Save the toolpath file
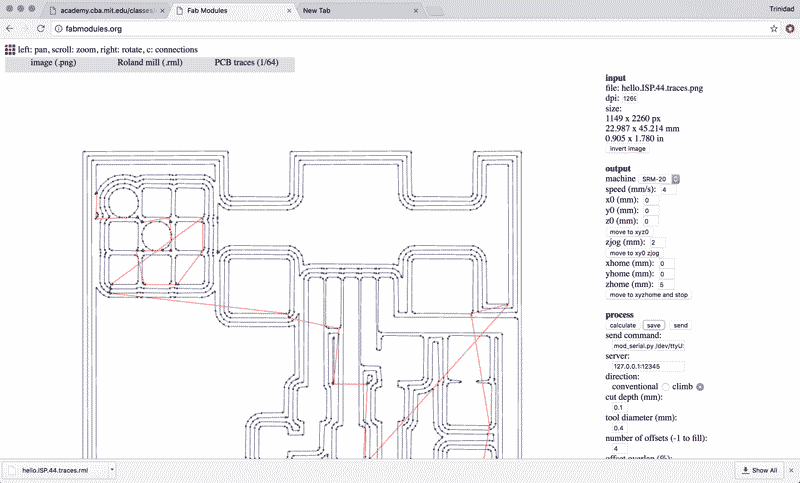Screen dimensions: 800x483 (x=653, y=325)
